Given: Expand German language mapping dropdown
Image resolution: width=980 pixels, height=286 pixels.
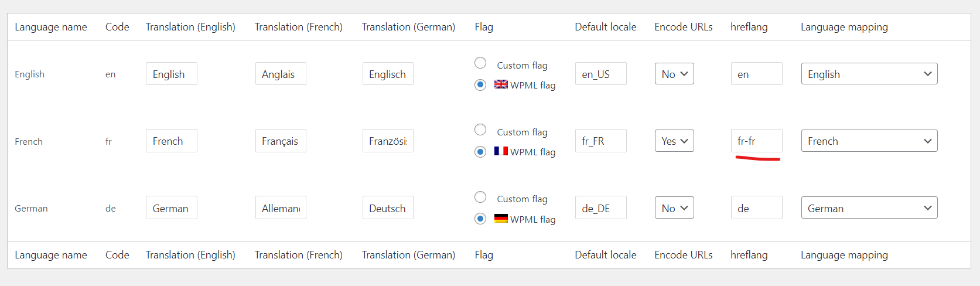Looking at the screenshot, I should [x=869, y=208].
